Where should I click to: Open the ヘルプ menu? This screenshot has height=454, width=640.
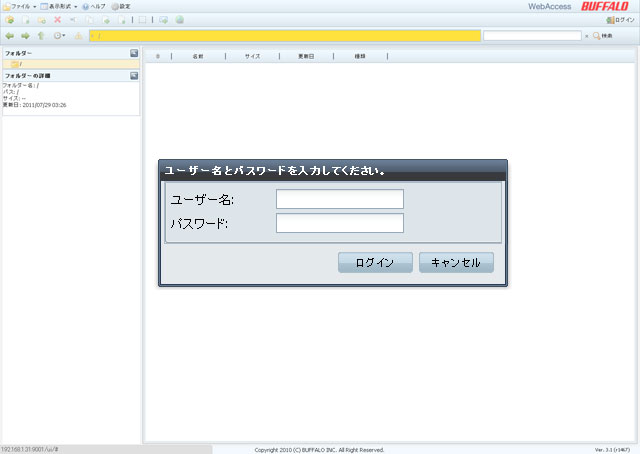coord(94,6)
